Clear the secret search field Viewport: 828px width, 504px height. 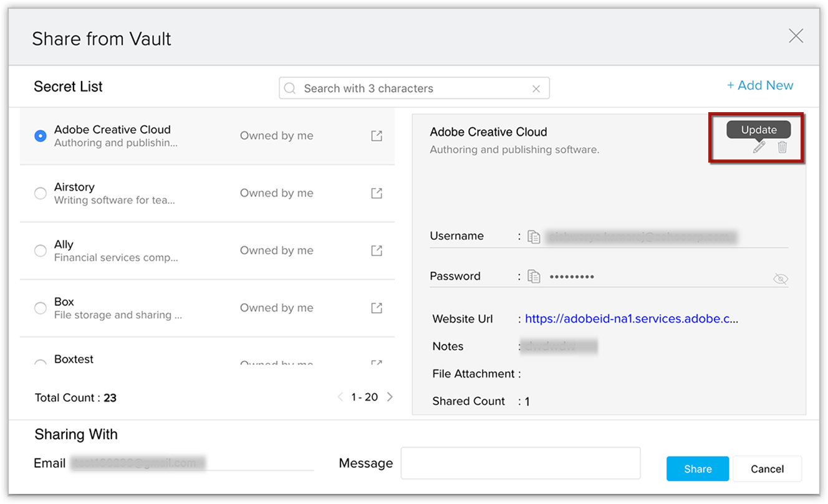point(536,89)
